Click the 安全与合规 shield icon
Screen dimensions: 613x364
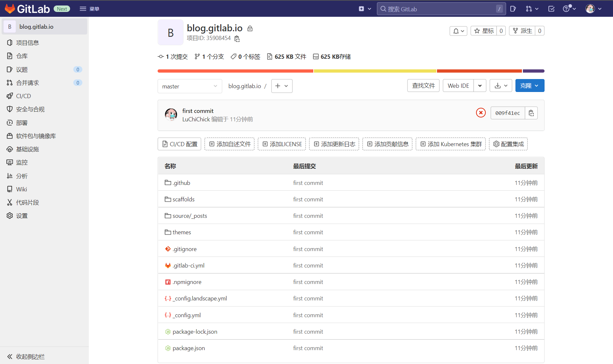[x=10, y=109]
